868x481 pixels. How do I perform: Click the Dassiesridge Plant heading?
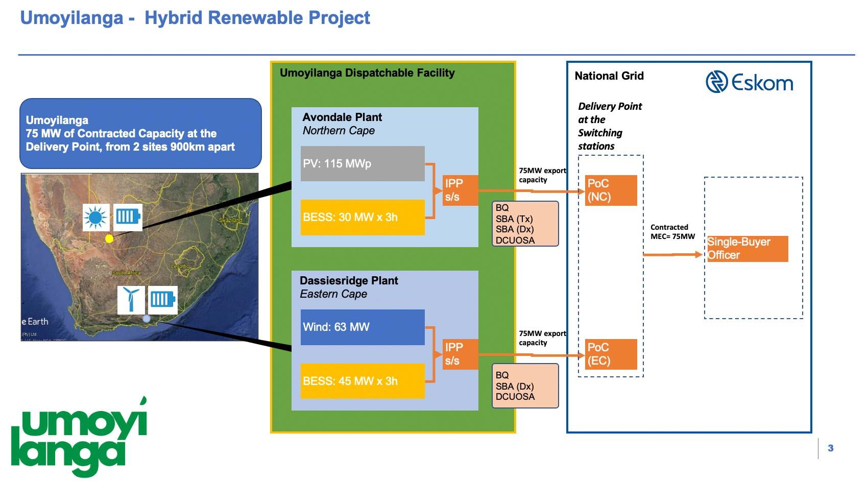349,281
